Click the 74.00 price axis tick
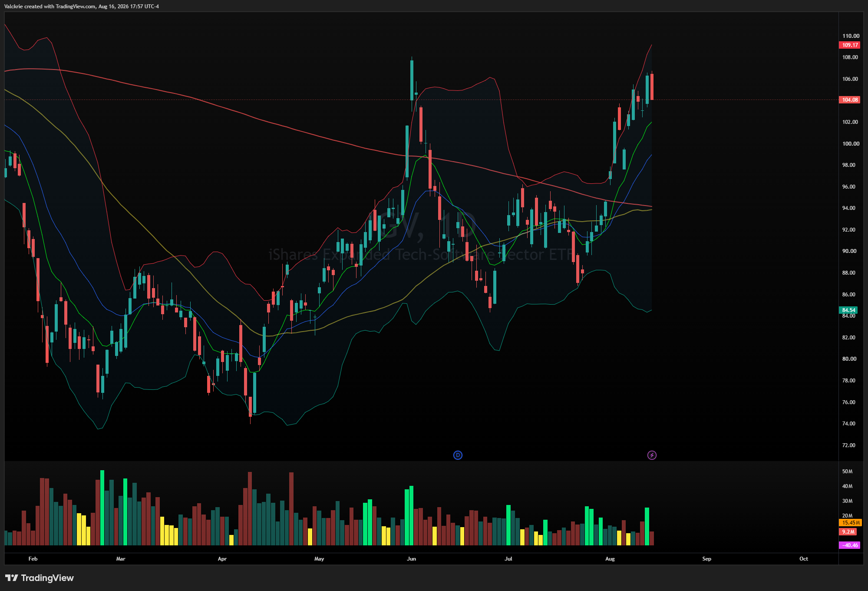 [x=849, y=424]
